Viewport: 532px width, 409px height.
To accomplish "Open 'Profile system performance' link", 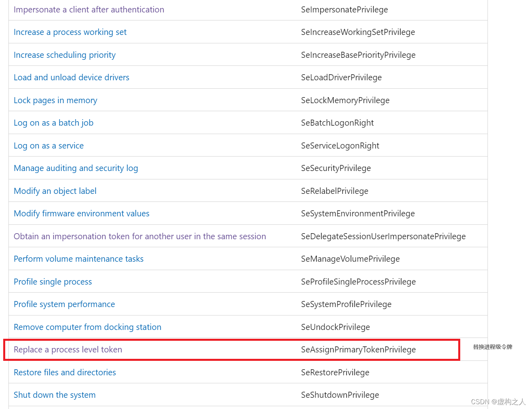I will (x=64, y=304).
